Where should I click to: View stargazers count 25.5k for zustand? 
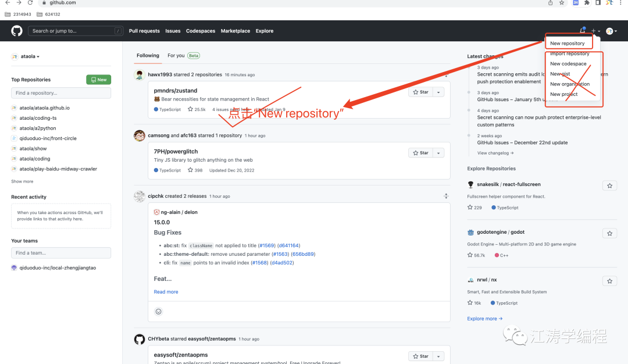coord(197,109)
